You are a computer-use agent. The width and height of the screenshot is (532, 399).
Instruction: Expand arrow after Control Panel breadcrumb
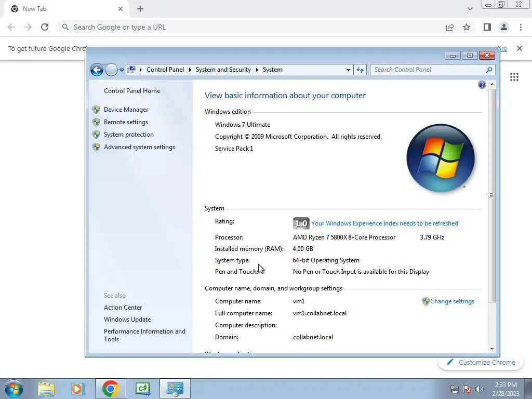pos(190,70)
